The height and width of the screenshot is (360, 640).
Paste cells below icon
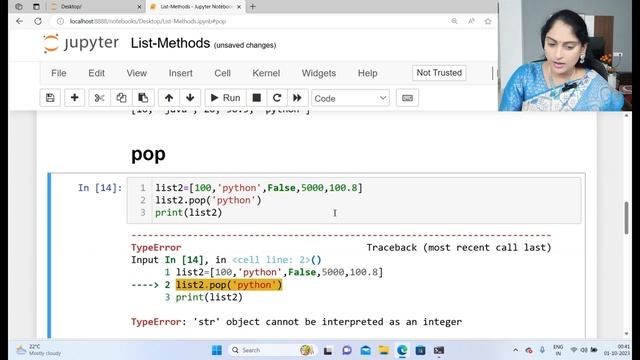coord(143,98)
